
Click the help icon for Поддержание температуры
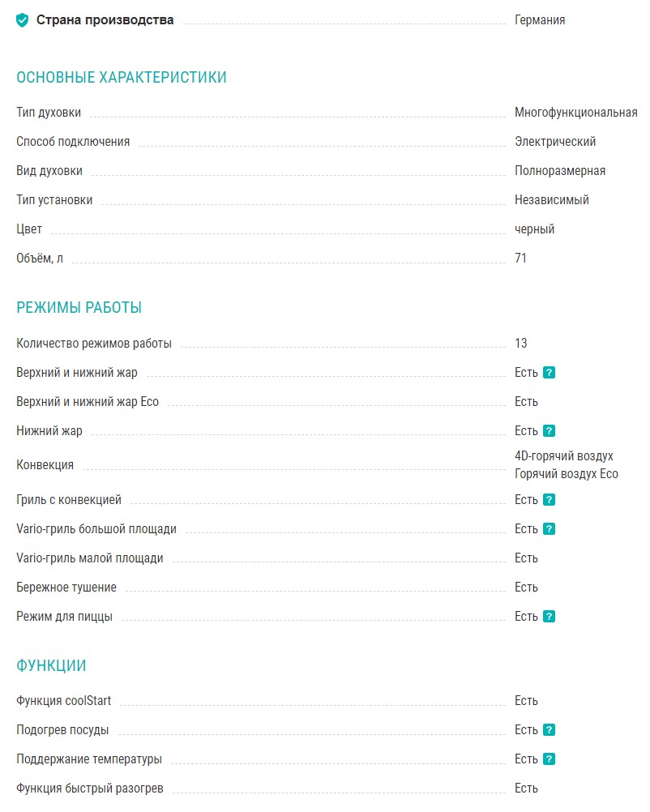point(549,759)
